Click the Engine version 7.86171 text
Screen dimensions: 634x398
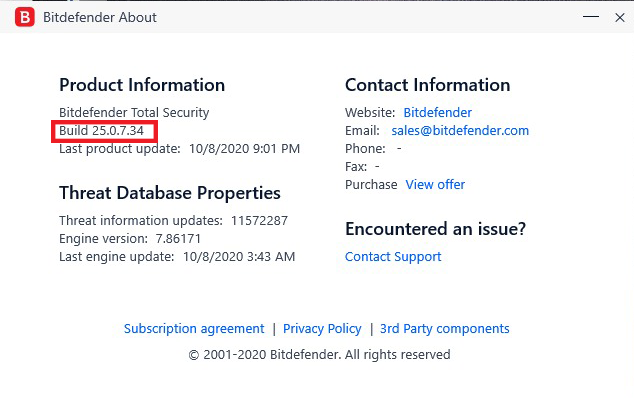(130, 239)
